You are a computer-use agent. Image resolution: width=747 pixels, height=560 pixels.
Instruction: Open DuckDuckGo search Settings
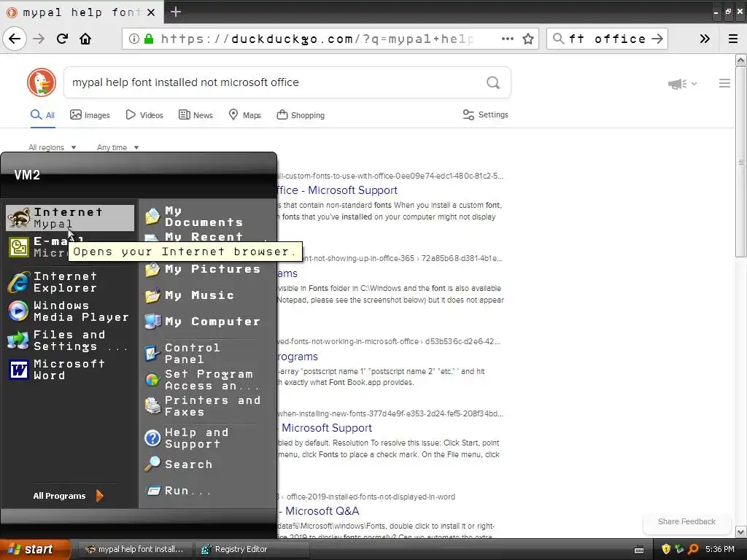pos(485,114)
